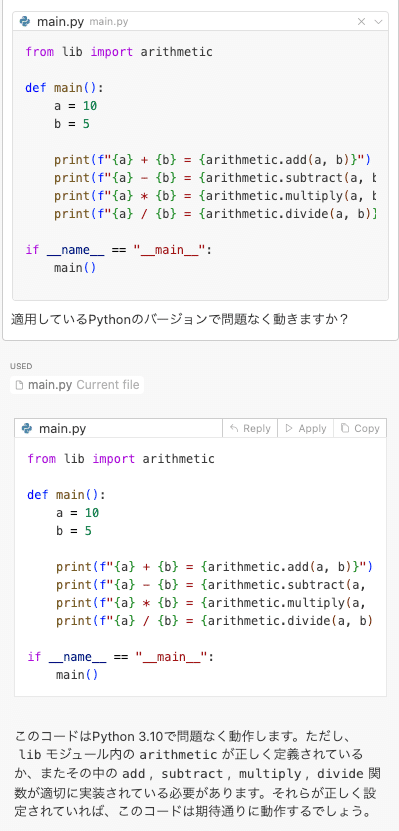
Task: Expand the chevron on the top main.py block
Action: [x=378, y=22]
